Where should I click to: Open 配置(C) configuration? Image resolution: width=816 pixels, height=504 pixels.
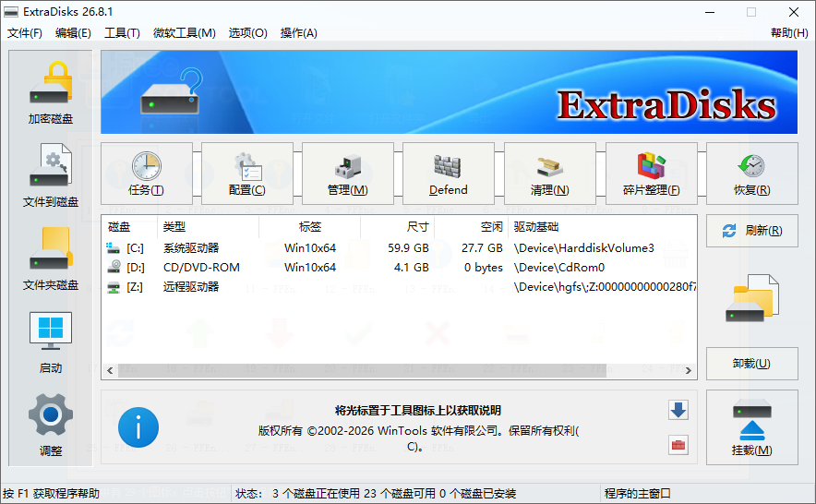click(246, 174)
